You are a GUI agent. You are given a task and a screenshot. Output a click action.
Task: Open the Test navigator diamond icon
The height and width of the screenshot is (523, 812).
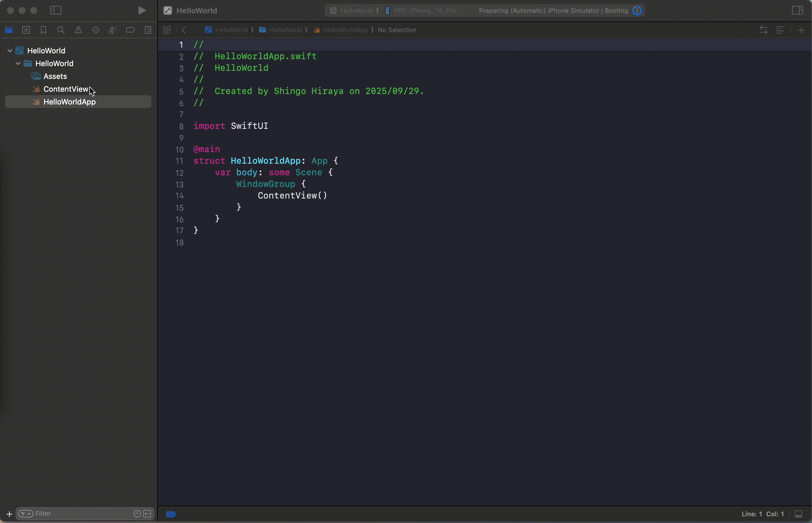[x=96, y=30]
